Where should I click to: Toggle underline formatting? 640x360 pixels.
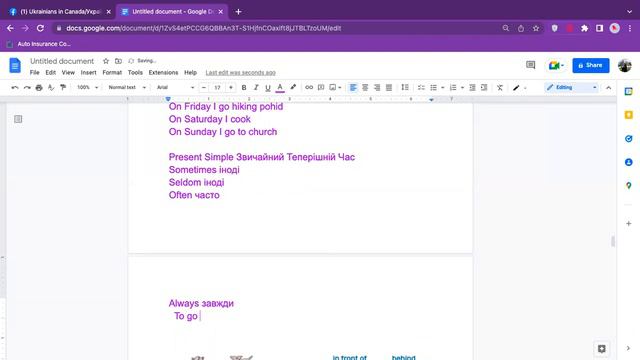point(268,87)
